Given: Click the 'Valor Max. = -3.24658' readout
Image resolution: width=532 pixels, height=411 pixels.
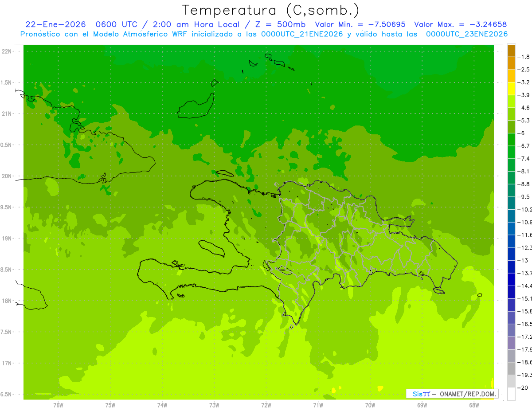Looking at the screenshot, I should [x=460, y=25].
